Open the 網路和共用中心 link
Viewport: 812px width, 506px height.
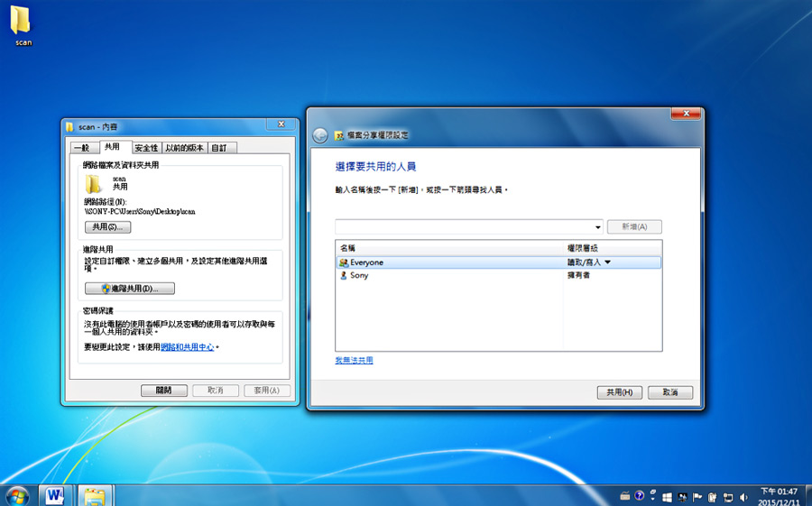[187, 347]
